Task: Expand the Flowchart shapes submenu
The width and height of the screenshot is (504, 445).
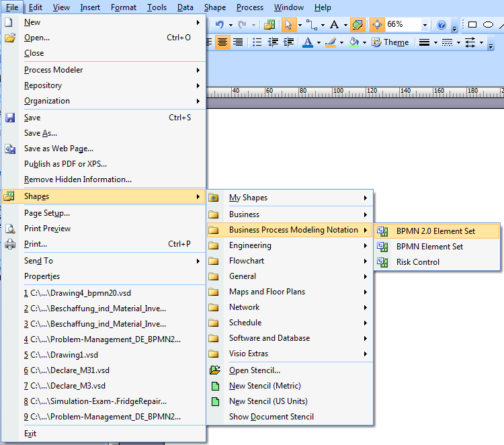Action: click(x=290, y=261)
